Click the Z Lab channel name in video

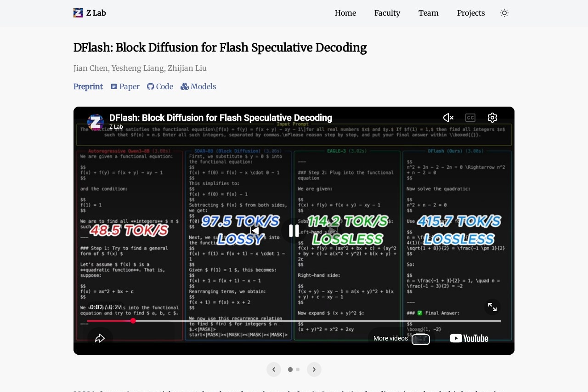click(116, 127)
